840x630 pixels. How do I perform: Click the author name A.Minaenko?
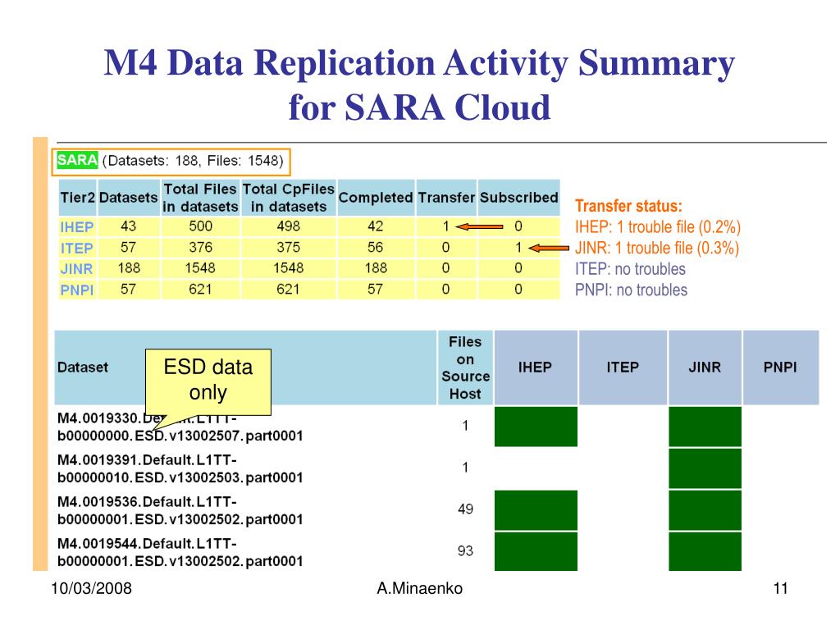click(x=419, y=588)
